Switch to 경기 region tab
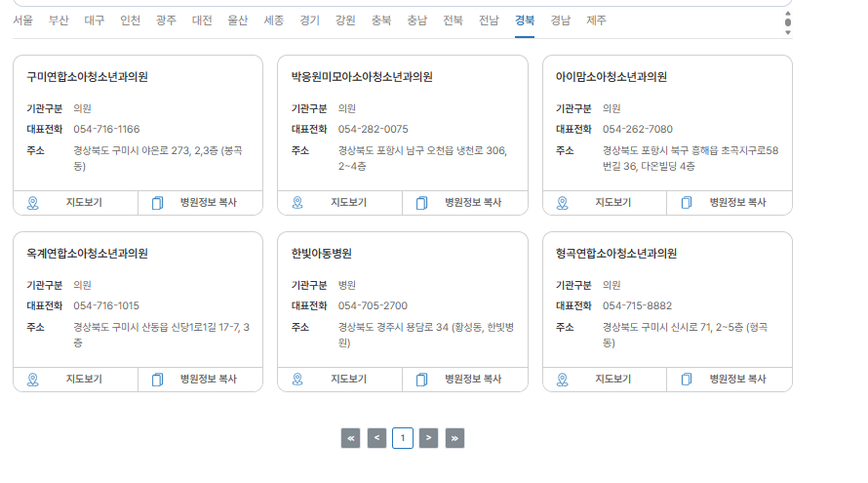 [x=309, y=20]
